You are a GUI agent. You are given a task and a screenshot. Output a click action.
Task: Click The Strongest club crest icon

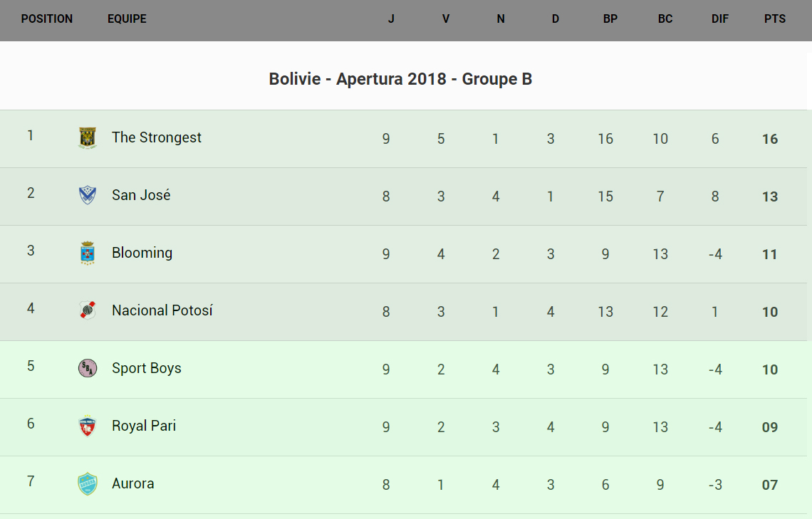[x=87, y=138]
